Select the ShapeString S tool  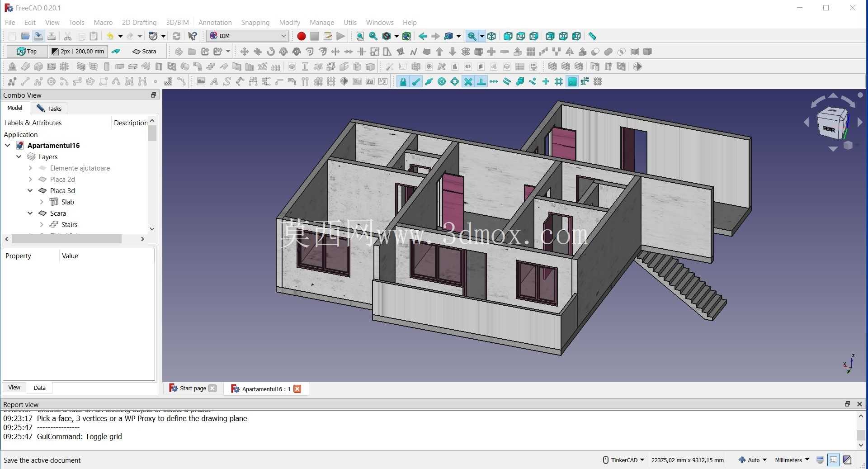[227, 81]
